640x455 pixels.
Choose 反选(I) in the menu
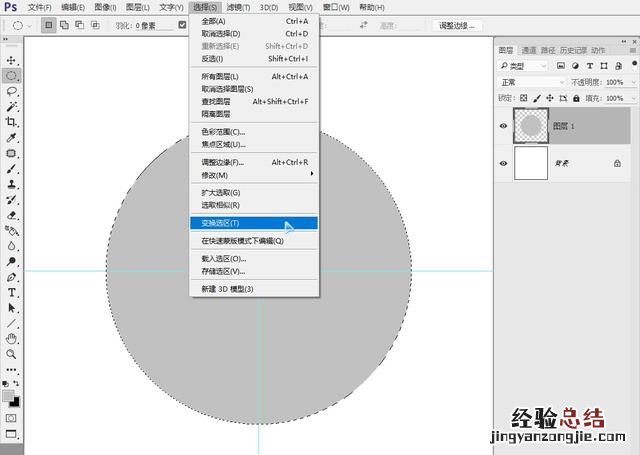click(x=253, y=59)
